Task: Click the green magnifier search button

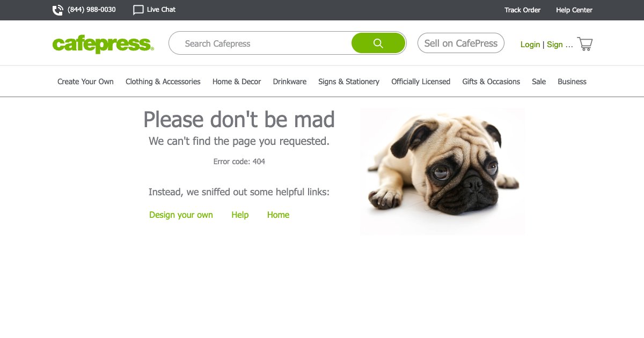Action: [378, 43]
